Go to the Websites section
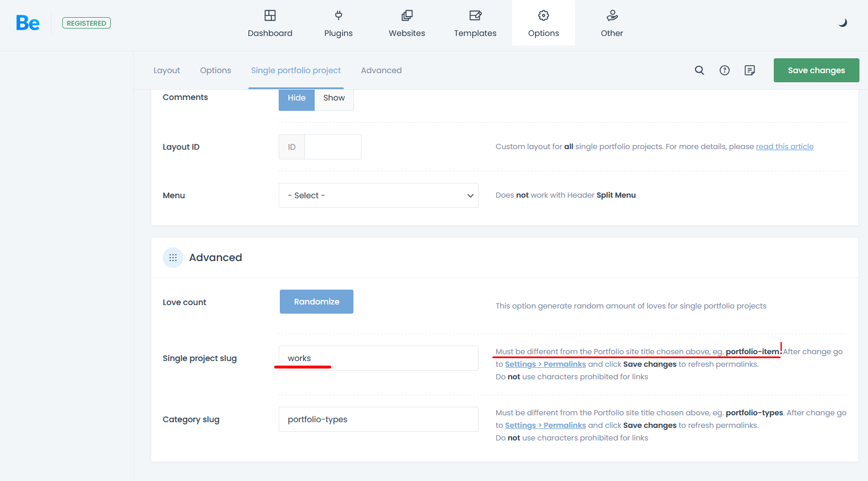 (407, 23)
